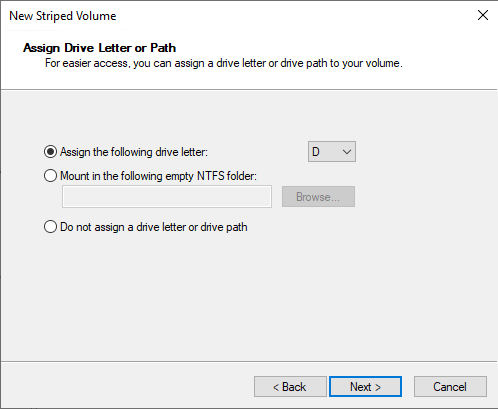Continue with the Next > button

(365, 387)
